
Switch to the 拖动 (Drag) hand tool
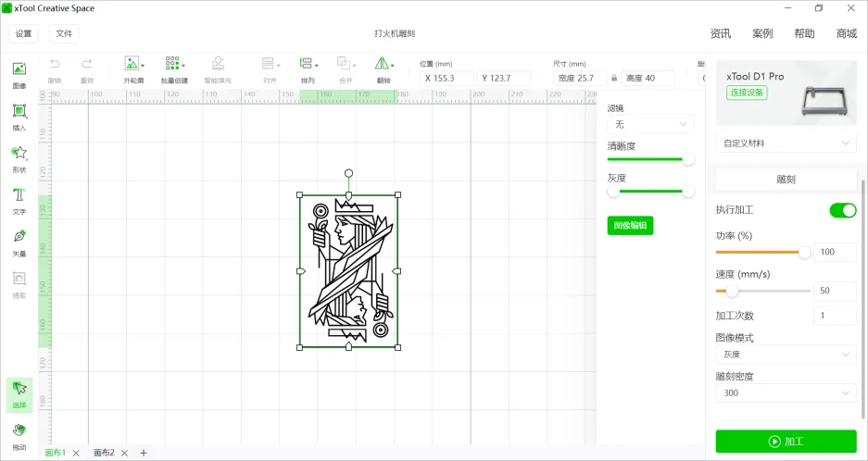click(19, 437)
